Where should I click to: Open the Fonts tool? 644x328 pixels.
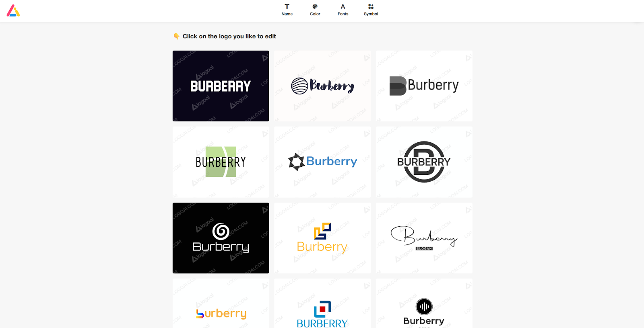point(343,10)
